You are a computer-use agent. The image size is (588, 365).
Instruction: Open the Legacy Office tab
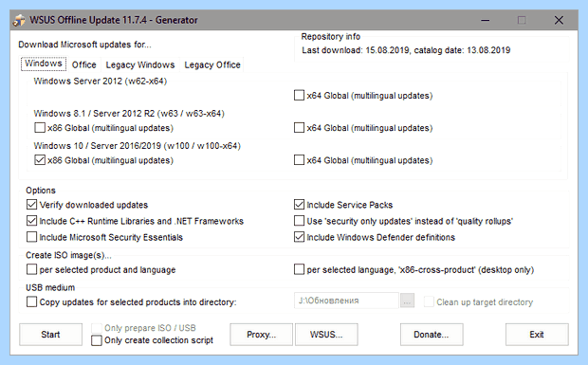click(x=212, y=64)
